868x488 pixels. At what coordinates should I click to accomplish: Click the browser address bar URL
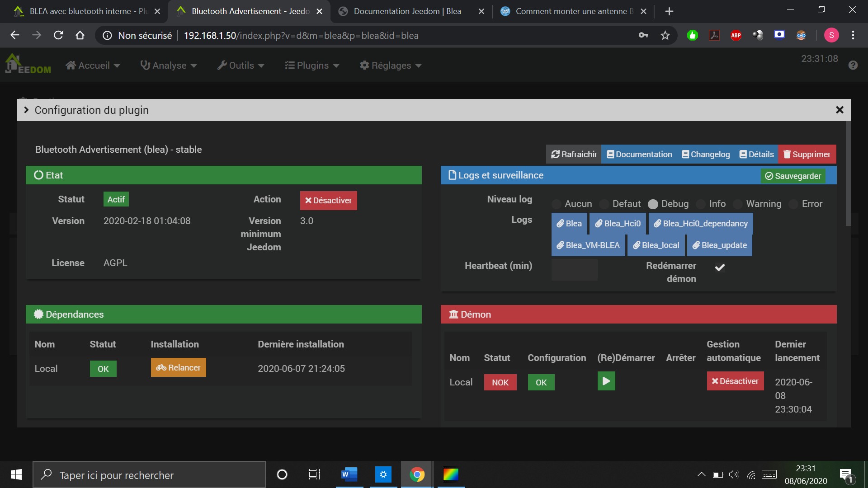301,35
